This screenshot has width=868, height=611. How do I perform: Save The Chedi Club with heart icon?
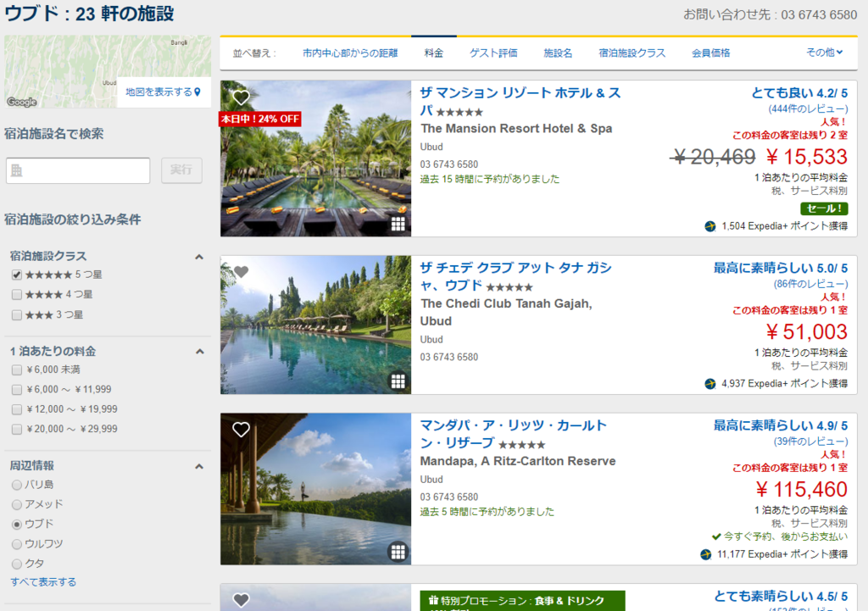(241, 272)
